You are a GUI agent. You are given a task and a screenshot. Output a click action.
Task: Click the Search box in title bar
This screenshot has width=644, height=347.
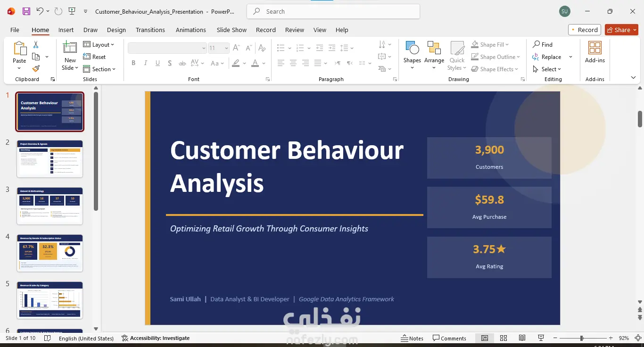pos(333,11)
